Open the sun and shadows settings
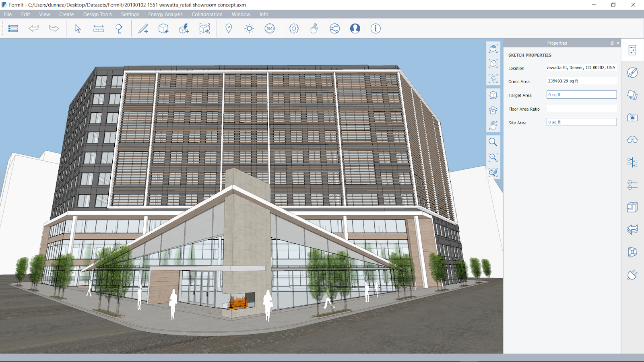The image size is (644, 362). click(x=249, y=29)
